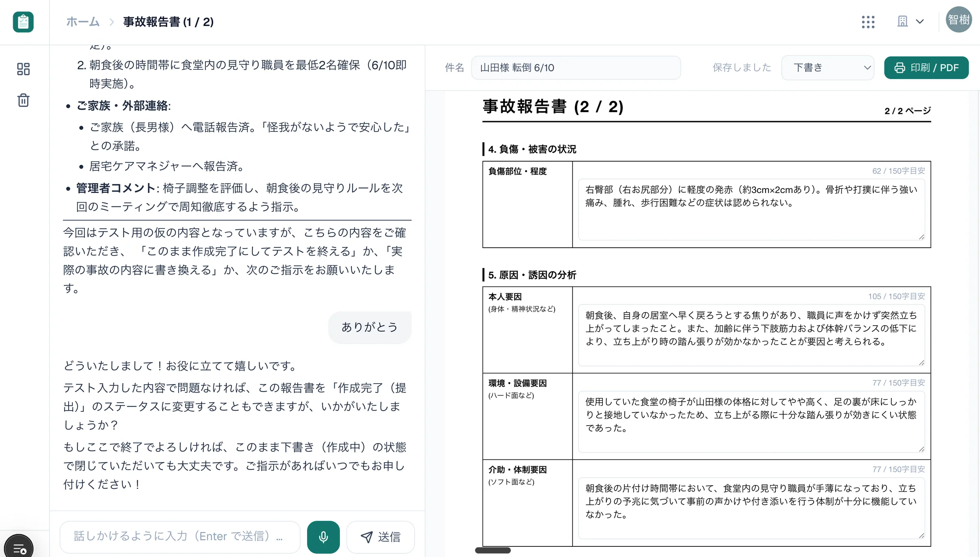Click the 事故報告書 (1 / 2) breadcrumb title

(168, 22)
